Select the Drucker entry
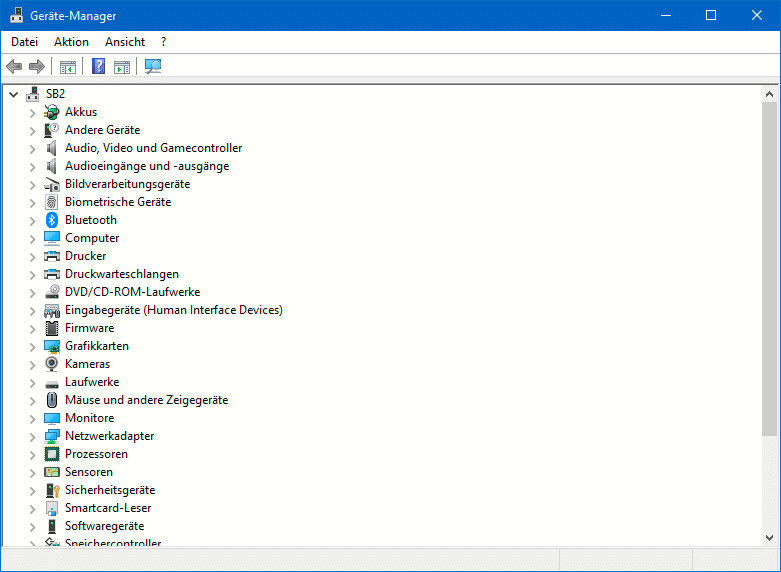781x572 pixels. pyautogui.click(x=86, y=256)
